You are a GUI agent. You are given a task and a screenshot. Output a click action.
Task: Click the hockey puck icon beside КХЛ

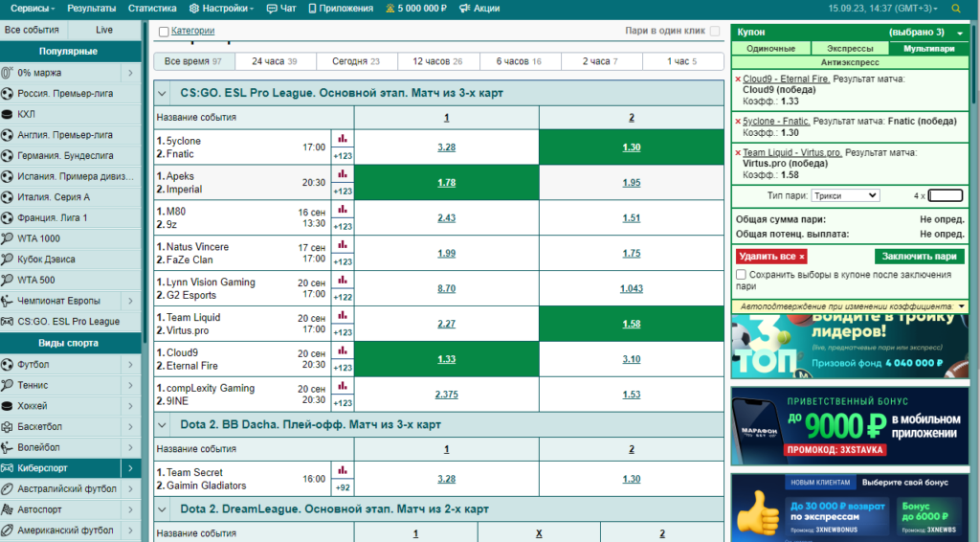click(8, 114)
